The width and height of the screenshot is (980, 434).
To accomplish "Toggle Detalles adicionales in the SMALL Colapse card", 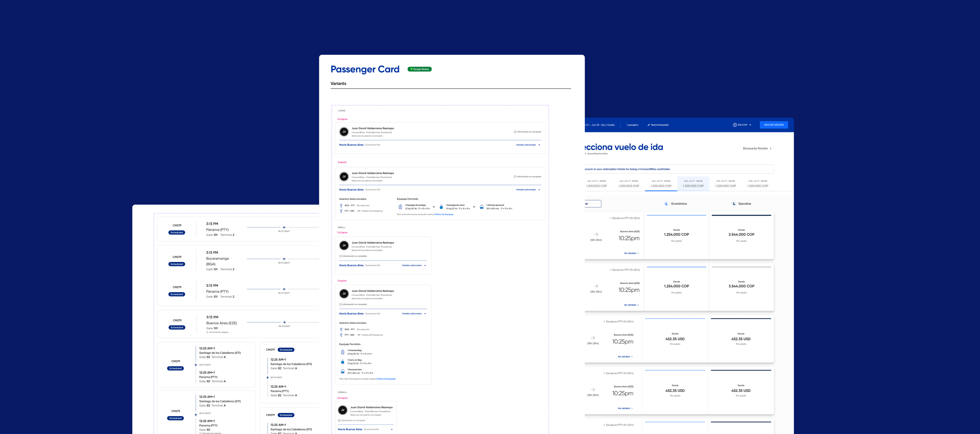I will tap(414, 265).
